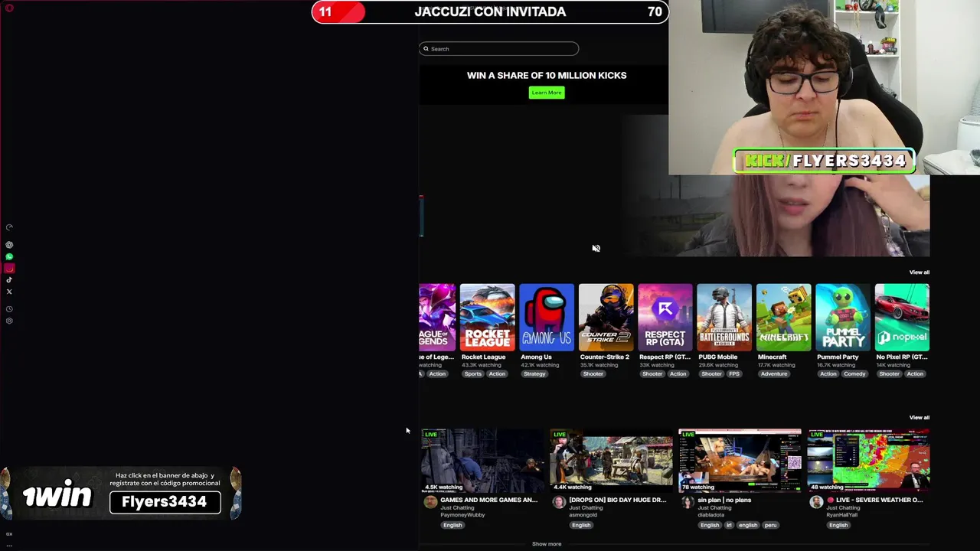Screen dimensions: 980x551
Task: Open the Counter-Strike 2 category cover
Action: [606, 318]
